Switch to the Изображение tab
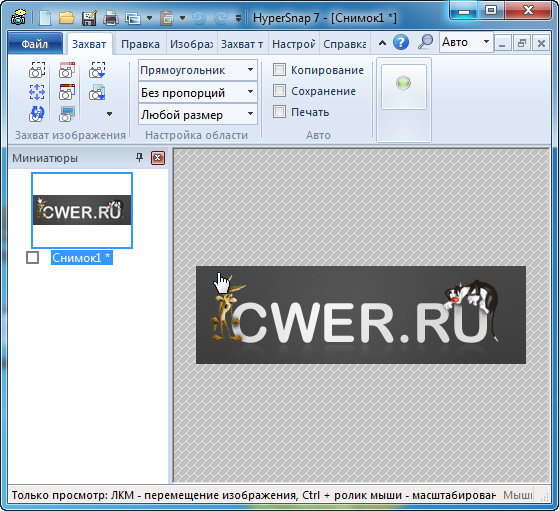 pyautogui.click(x=191, y=44)
